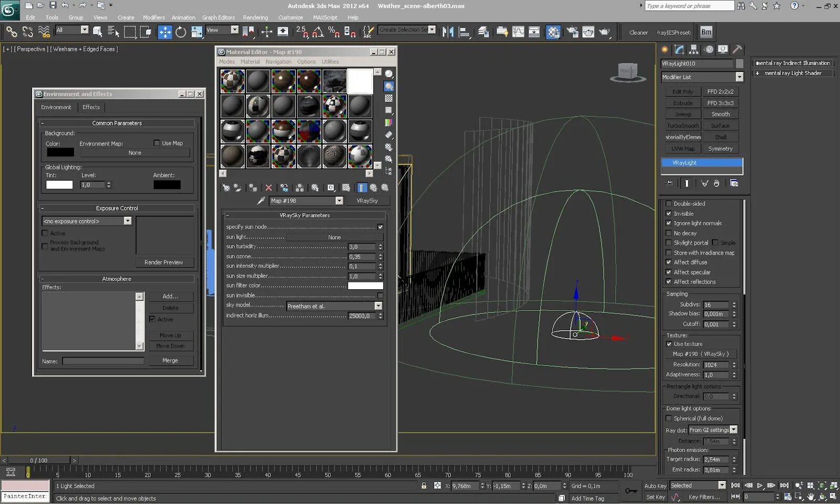
Task: Click the Render Preview button
Action: (x=164, y=262)
